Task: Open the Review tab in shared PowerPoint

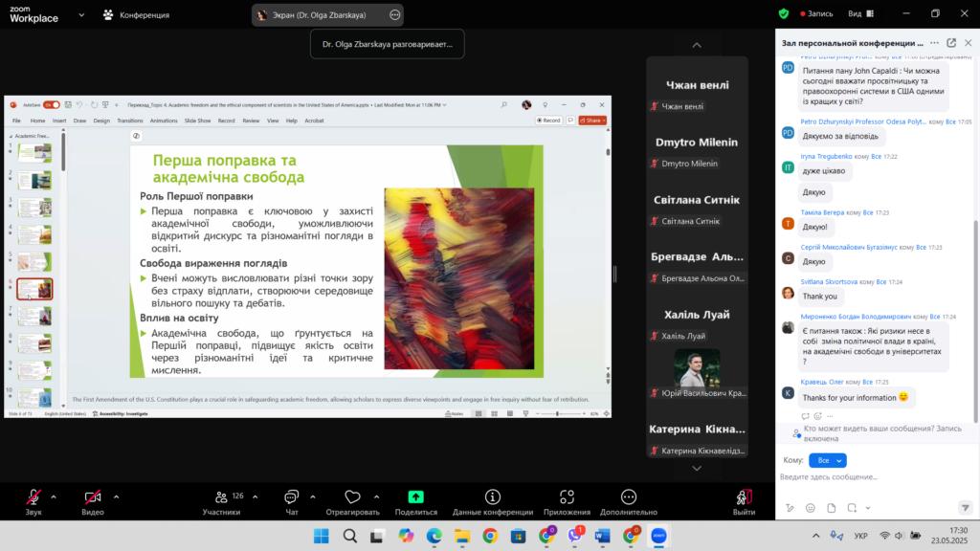Action: [x=251, y=121]
